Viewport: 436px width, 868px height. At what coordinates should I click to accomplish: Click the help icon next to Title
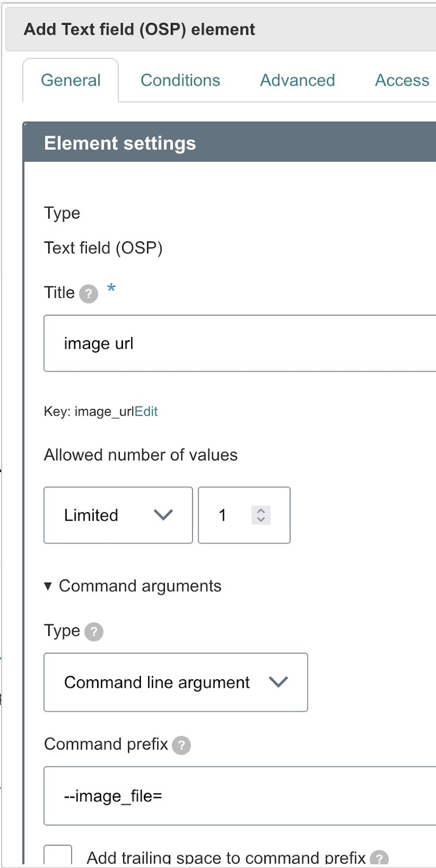[88, 294]
